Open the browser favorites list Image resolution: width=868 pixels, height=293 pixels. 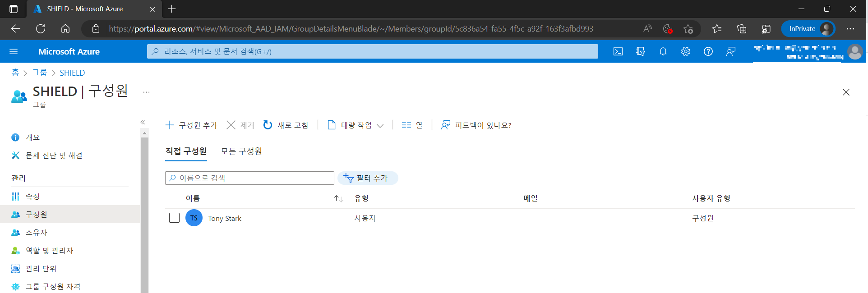717,29
